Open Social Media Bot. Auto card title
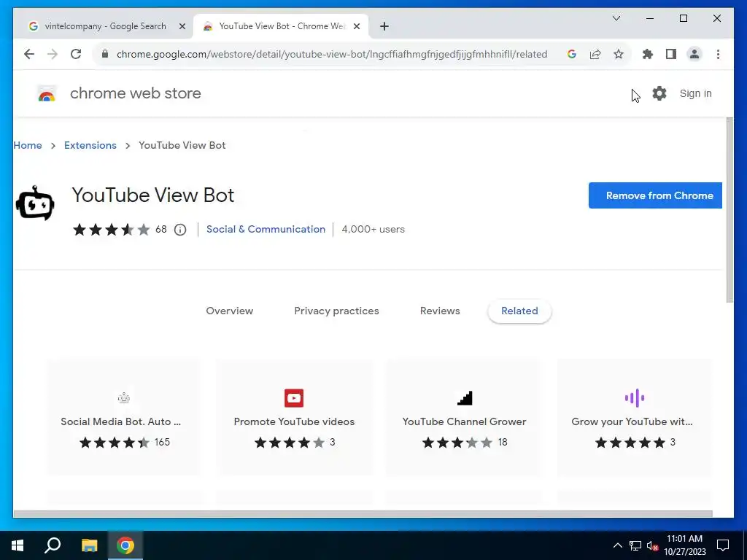This screenshot has width=747, height=560. (x=120, y=421)
